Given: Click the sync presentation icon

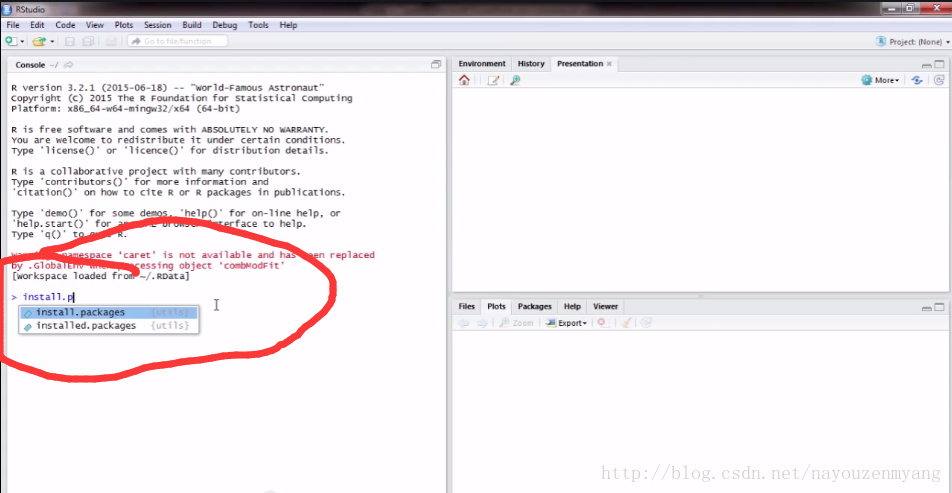Looking at the screenshot, I should point(917,80).
